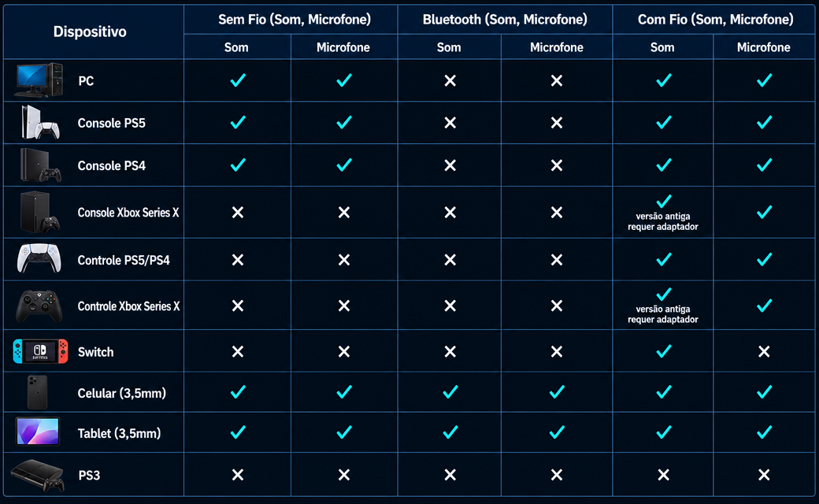The image size is (819, 504).
Task: Select the black Xbox controller icon
Action: click(39, 306)
